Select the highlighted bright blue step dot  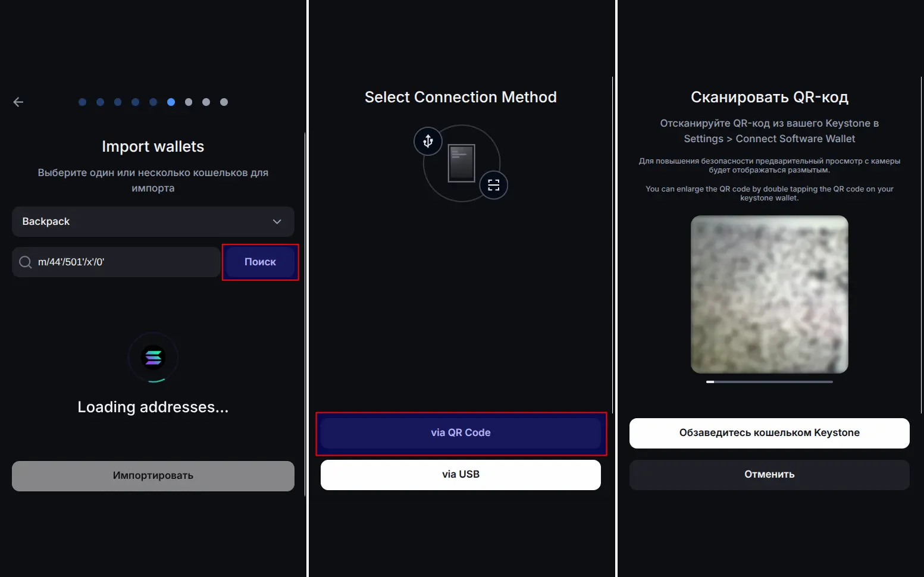click(171, 102)
